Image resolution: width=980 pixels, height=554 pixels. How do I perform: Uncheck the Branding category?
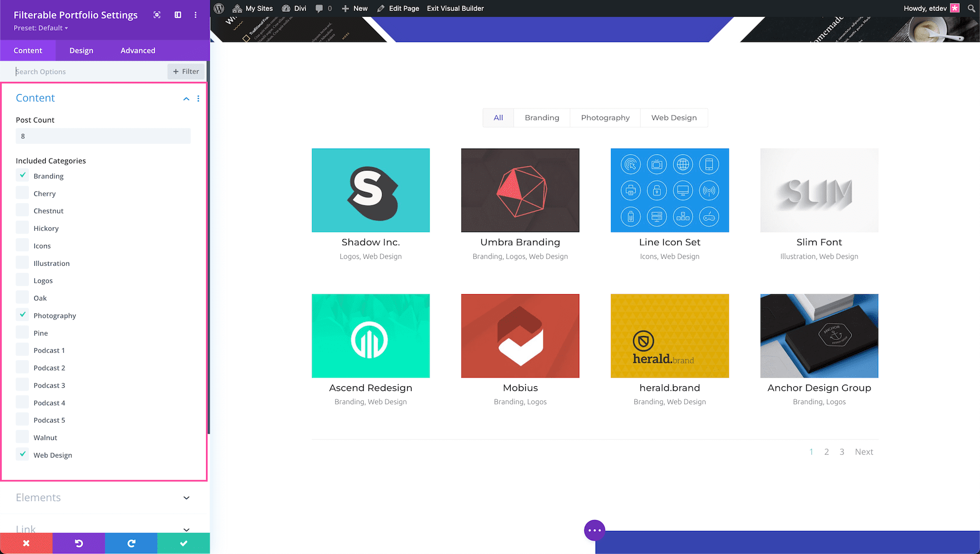click(22, 175)
